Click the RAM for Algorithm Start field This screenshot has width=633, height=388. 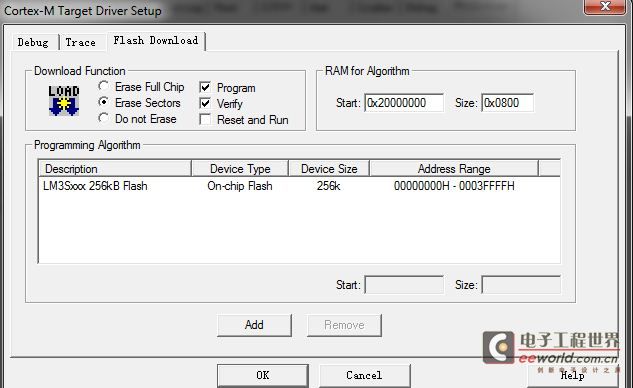[404, 103]
